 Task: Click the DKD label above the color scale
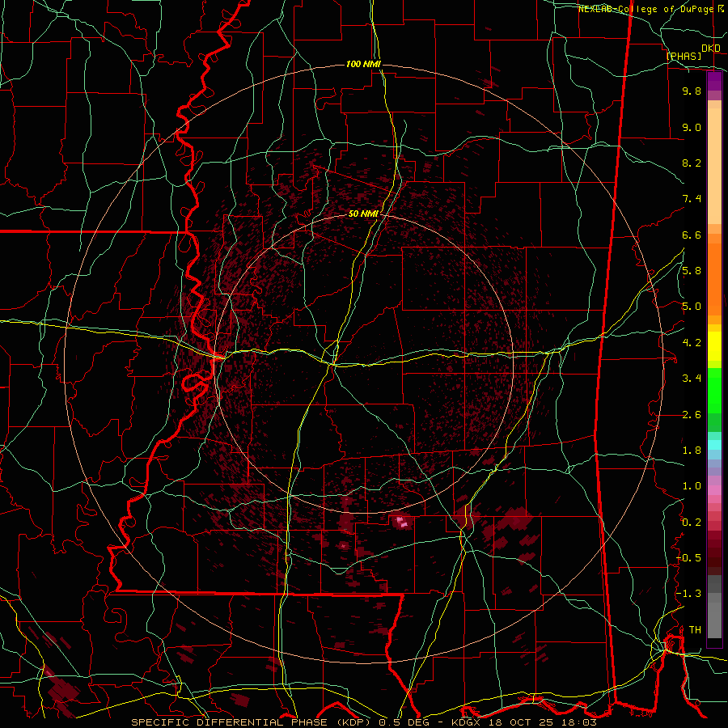[711, 49]
